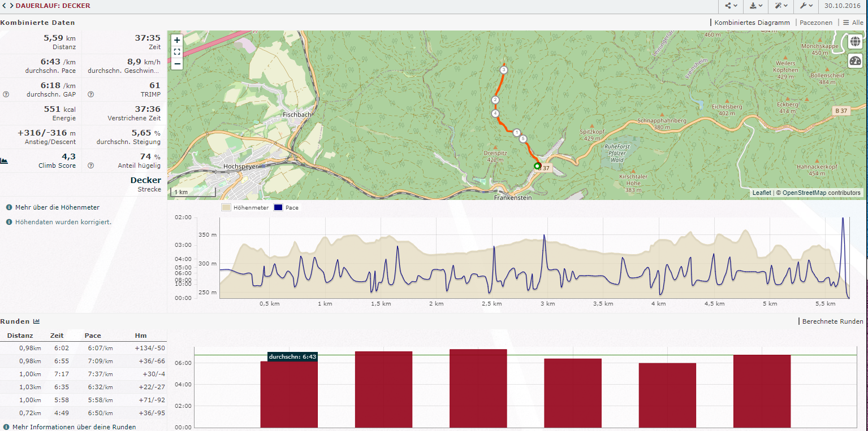Viewport: 868px width, 431px height.
Task: Click the chart icon beside Runden
Action: click(36, 321)
